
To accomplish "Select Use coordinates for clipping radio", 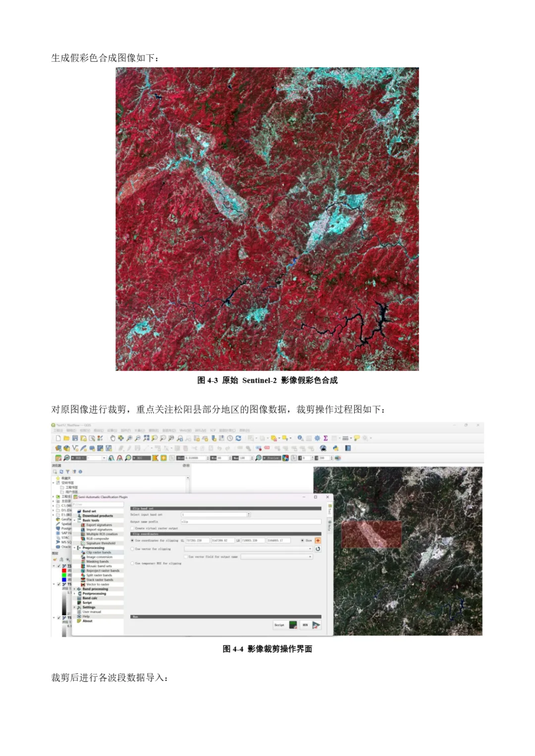I will click(132, 541).
